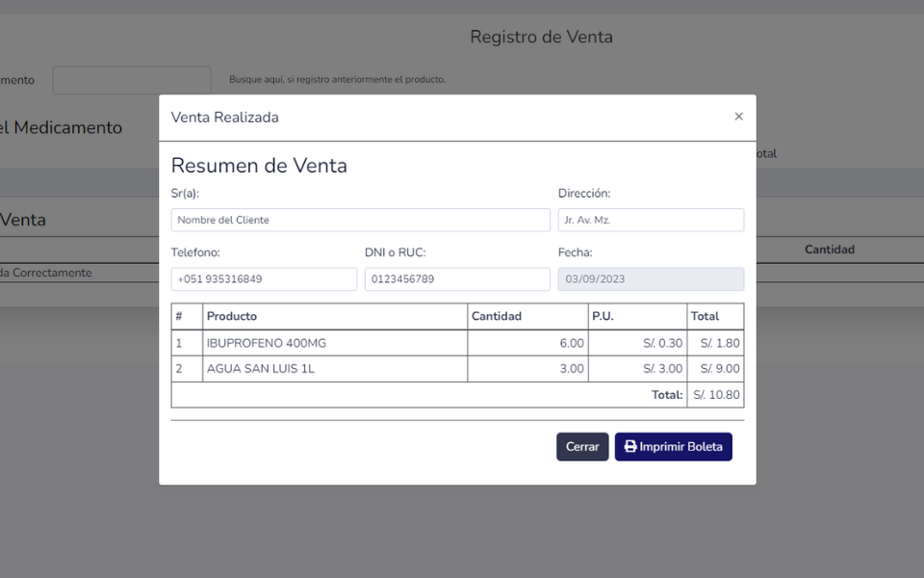Select the Telefono input field
The width and height of the screenshot is (924, 578).
click(264, 279)
